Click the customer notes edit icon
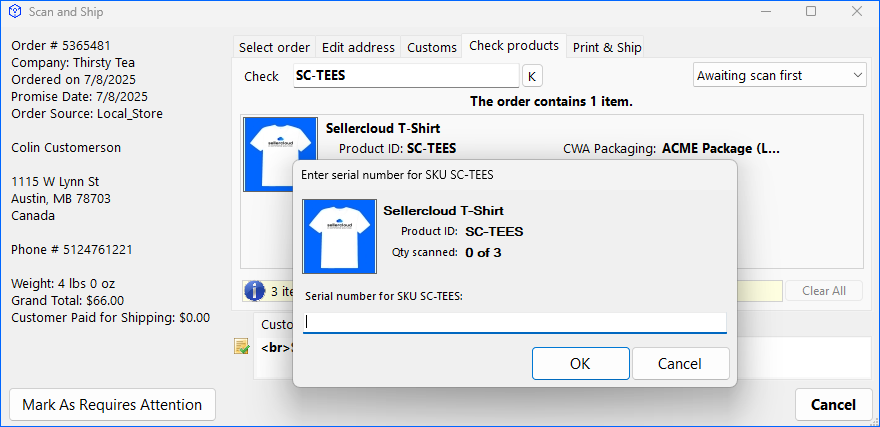 [241, 346]
